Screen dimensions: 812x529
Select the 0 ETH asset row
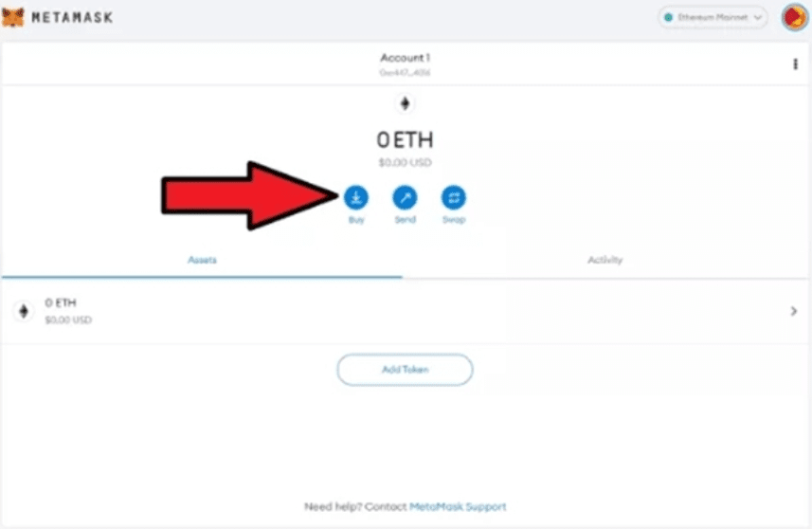pos(405,311)
